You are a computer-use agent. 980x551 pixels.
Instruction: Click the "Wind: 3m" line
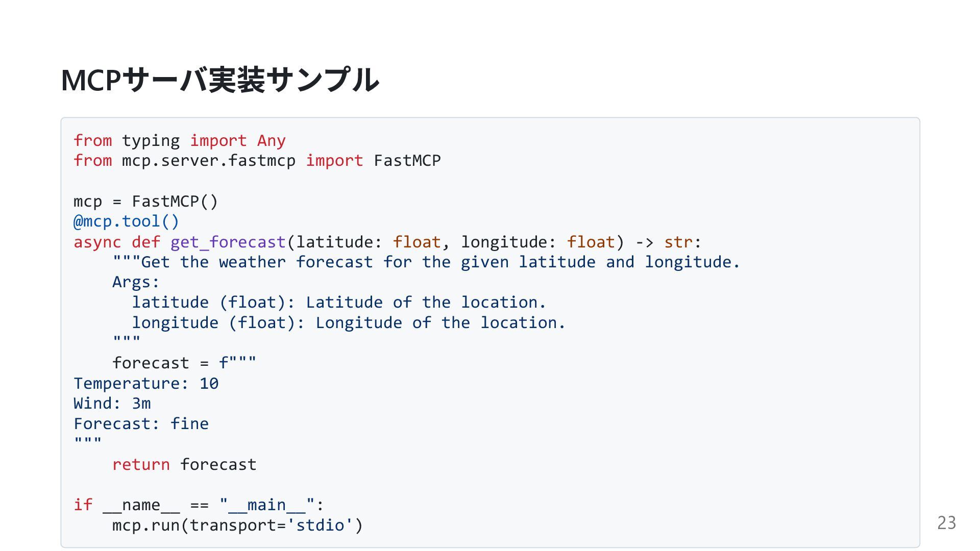pyautogui.click(x=112, y=404)
